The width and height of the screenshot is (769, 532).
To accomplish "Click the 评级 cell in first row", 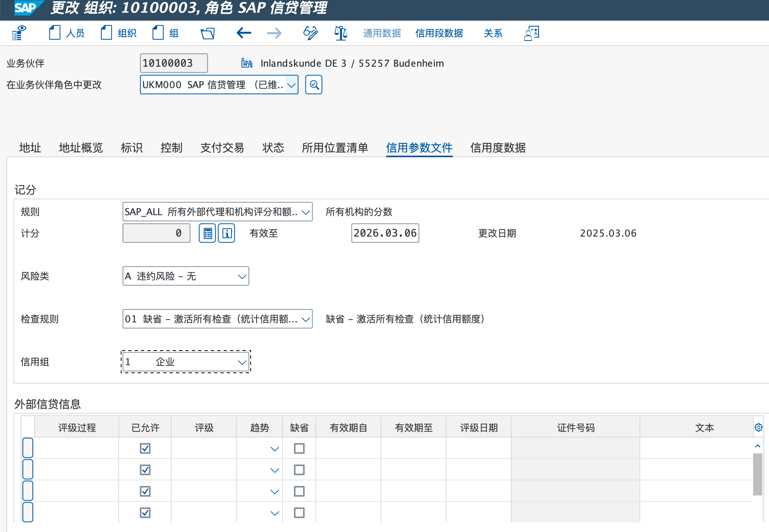I will [204, 448].
